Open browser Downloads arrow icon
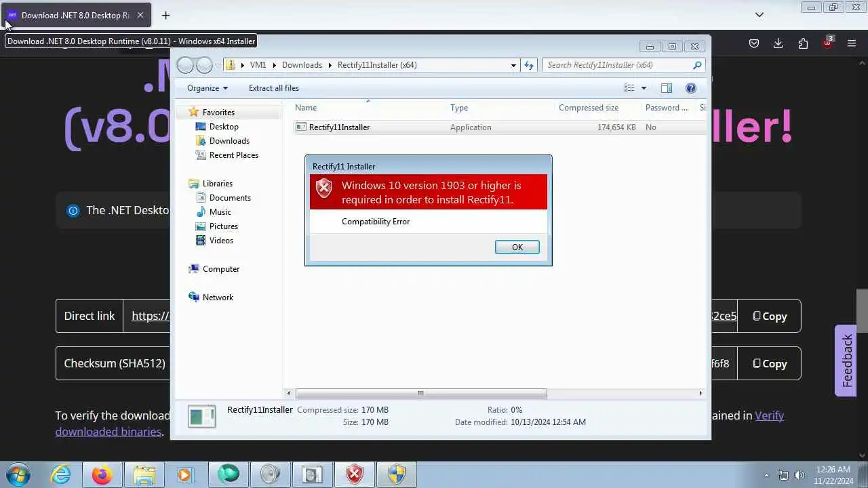 point(778,43)
